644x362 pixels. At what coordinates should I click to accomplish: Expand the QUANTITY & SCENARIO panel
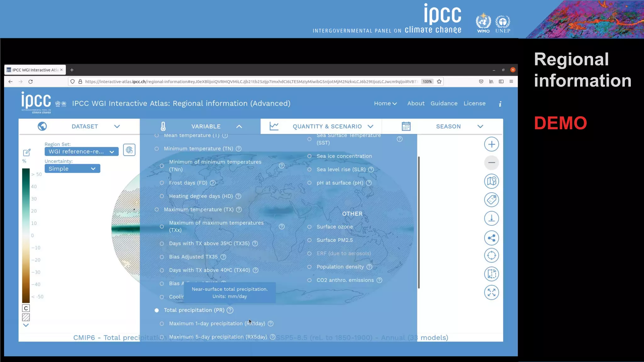(321, 126)
